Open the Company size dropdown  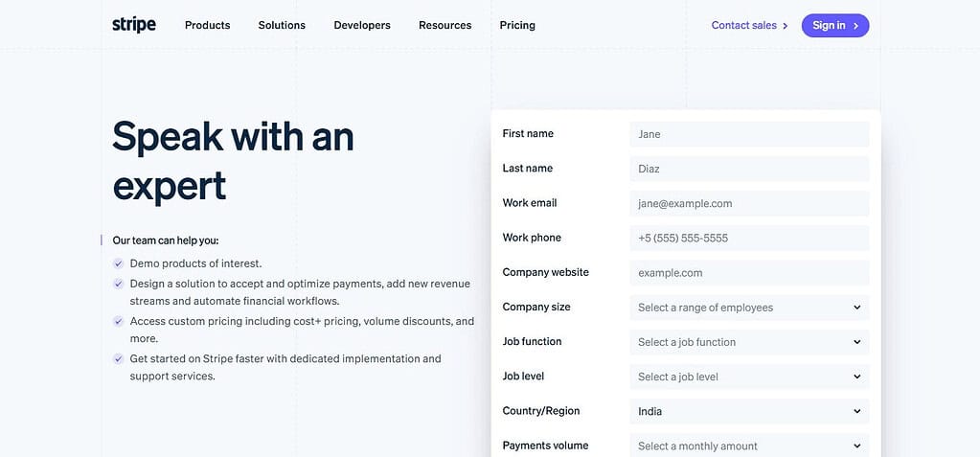click(749, 308)
